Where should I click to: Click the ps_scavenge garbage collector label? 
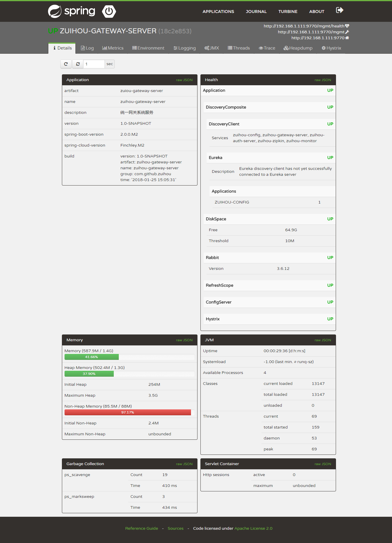click(77, 475)
